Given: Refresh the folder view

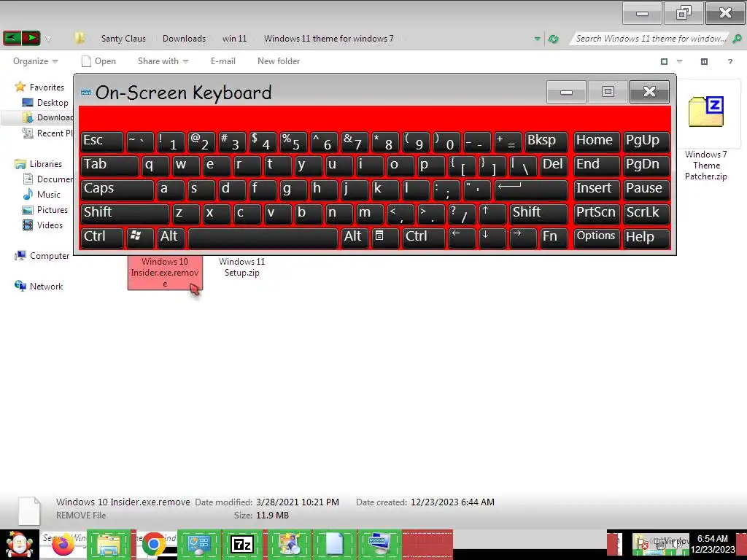Looking at the screenshot, I should tap(553, 39).
